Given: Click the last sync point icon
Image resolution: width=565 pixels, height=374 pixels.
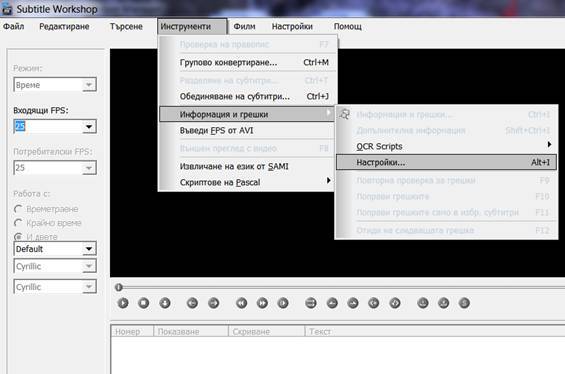Looking at the screenshot, I should point(443,303).
